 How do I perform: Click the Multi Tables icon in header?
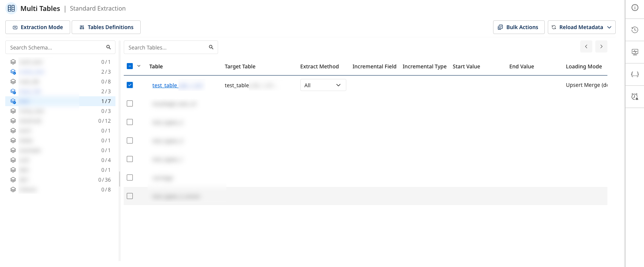[x=11, y=8]
